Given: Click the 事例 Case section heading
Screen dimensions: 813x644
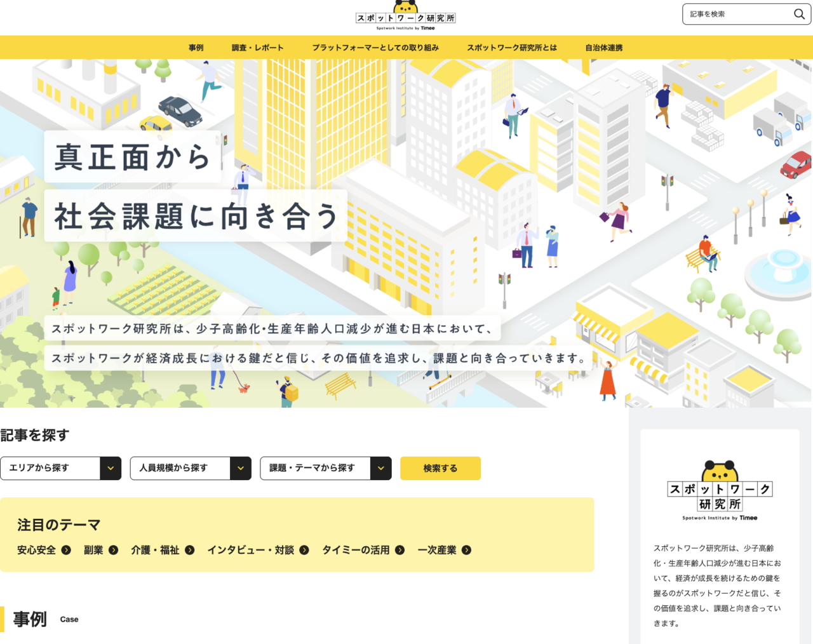Looking at the screenshot, I should pyautogui.click(x=45, y=619).
